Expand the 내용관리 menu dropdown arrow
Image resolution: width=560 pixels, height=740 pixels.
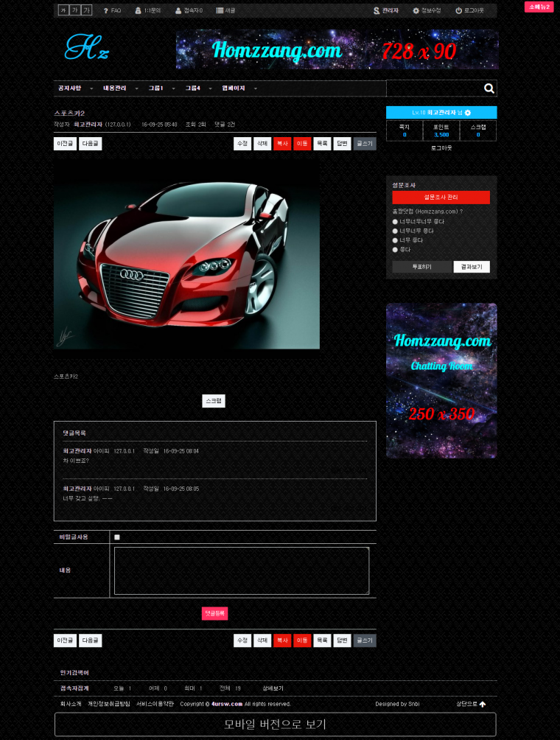[136, 88]
